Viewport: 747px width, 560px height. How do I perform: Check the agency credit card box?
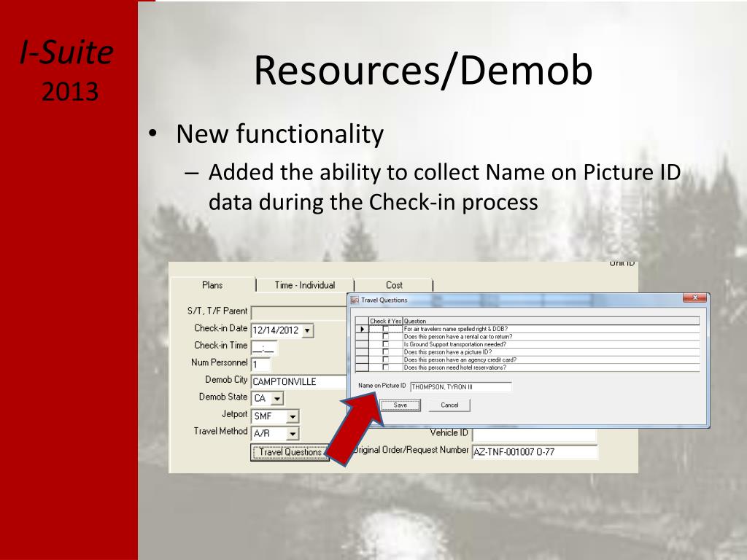[385, 360]
